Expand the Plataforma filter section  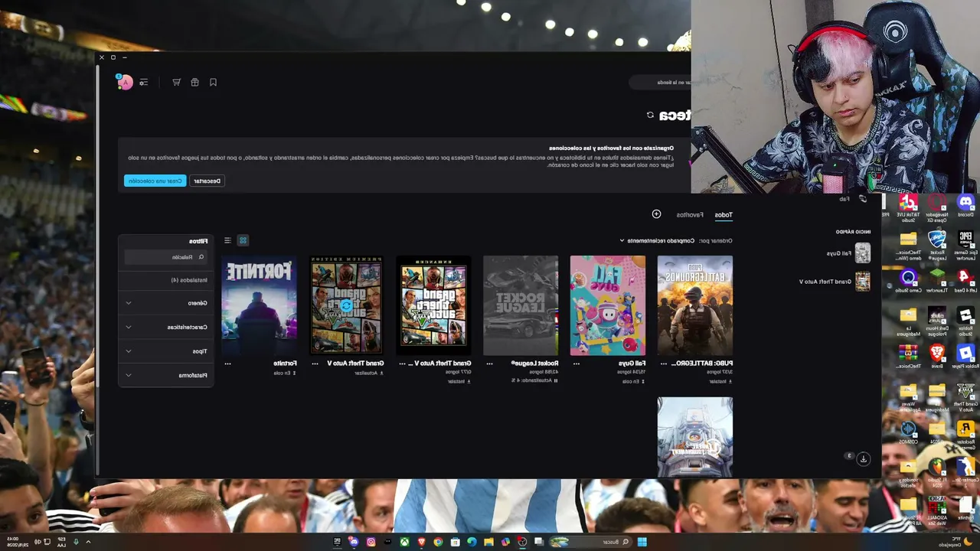[x=166, y=376]
